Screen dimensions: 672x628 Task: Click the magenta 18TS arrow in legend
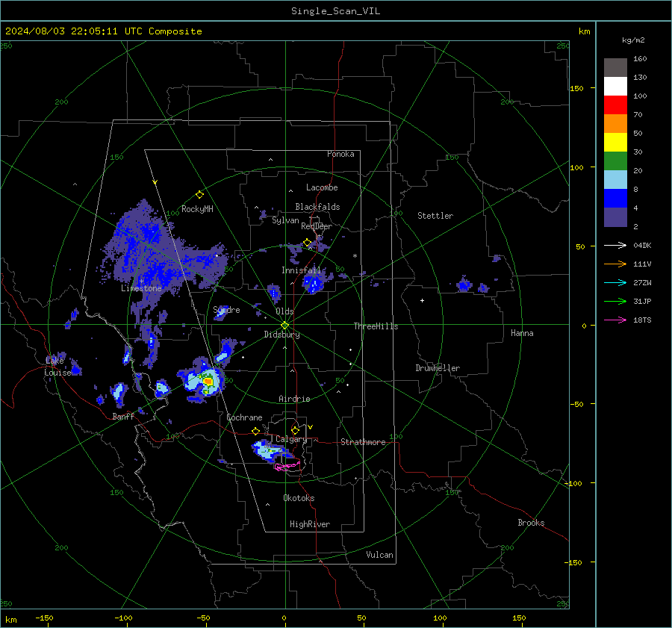[x=615, y=320]
